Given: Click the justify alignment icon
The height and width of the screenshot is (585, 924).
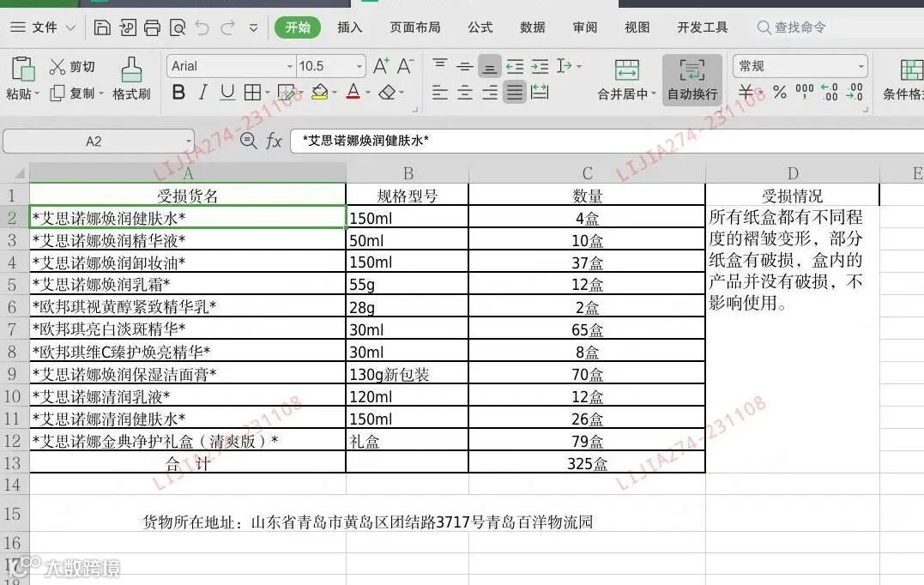Looking at the screenshot, I should [x=515, y=93].
